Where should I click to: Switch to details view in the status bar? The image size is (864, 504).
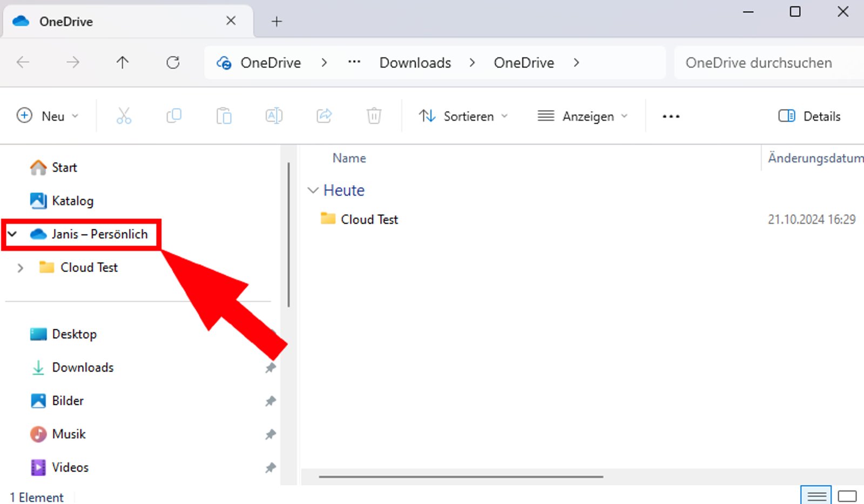[x=816, y=495]
